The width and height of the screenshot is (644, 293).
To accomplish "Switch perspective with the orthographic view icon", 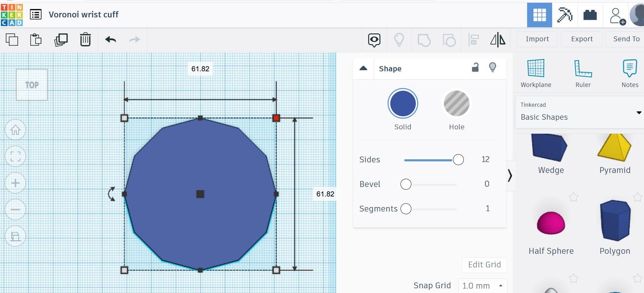I will click(x=15, y=236).
